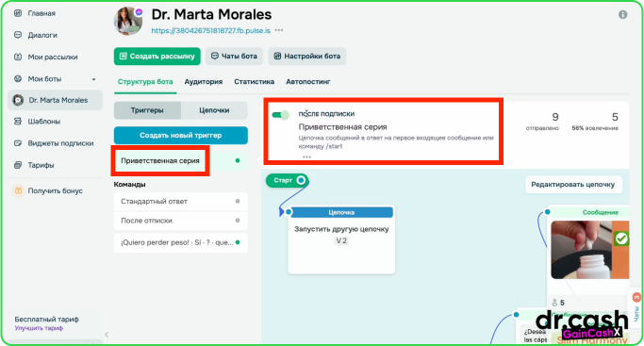Click the Мои рассылки icon

18,57
